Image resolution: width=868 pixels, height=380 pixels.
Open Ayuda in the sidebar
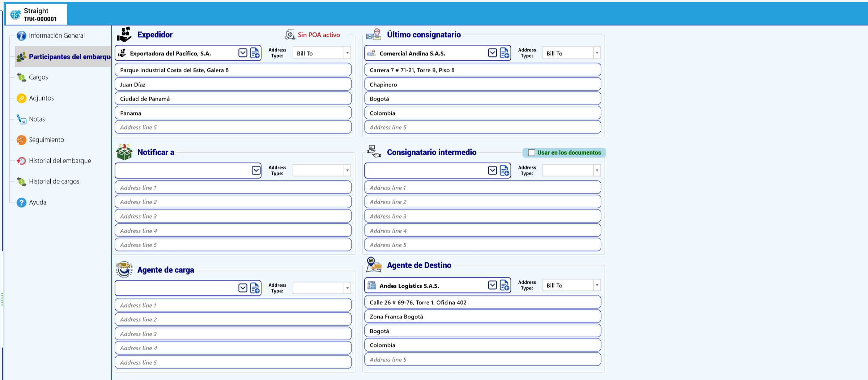click(x=38, y=202)
